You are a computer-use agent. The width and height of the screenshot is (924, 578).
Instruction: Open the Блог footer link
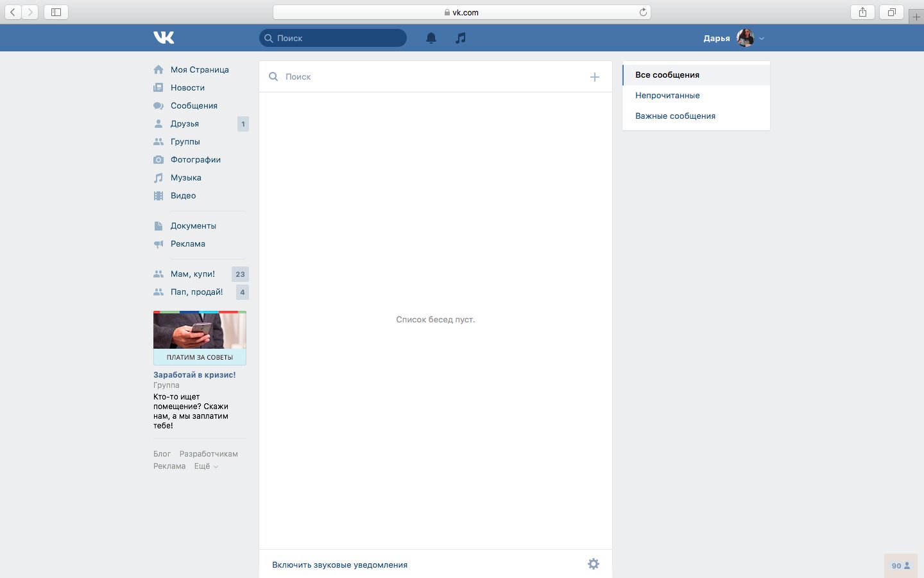coord(162,453)
